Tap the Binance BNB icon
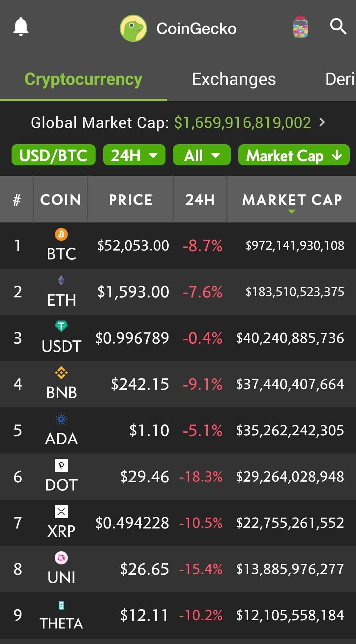 (x=61, y=373)
